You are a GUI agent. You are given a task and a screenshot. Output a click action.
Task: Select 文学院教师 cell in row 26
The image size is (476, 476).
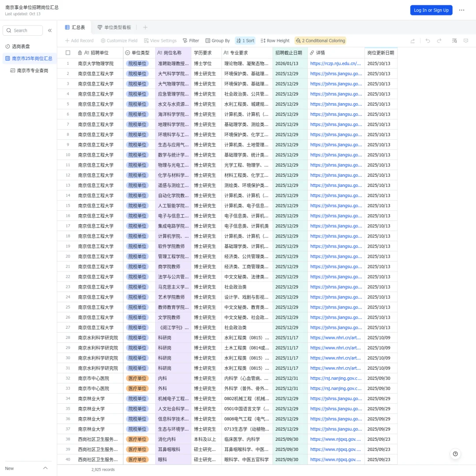tap(173, 317)
